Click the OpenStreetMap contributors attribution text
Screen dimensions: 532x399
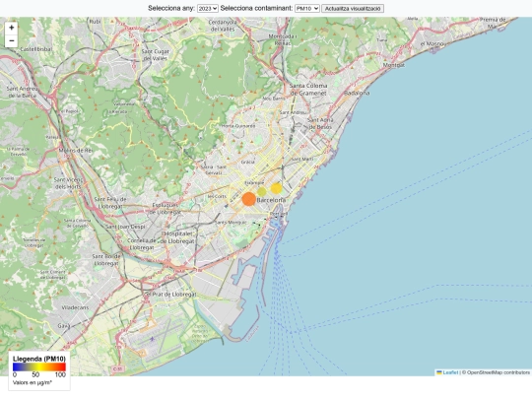(499, 372)
